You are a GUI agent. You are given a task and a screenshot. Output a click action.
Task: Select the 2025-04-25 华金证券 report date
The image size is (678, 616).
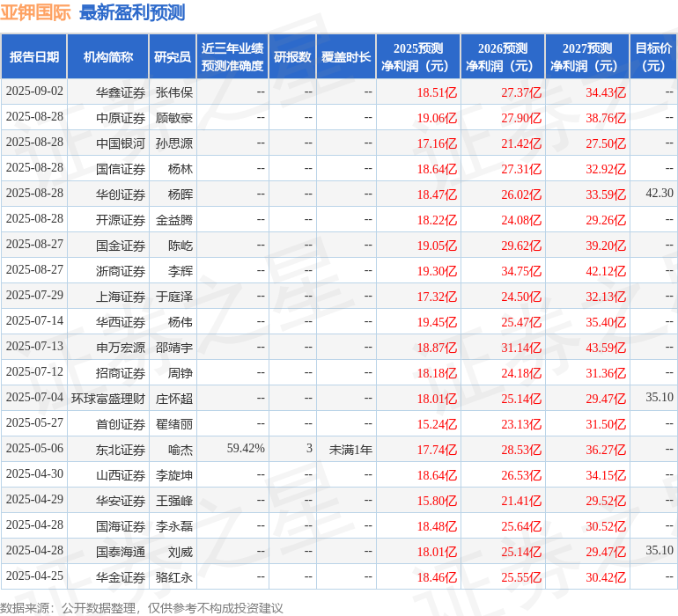coord(34,576)
